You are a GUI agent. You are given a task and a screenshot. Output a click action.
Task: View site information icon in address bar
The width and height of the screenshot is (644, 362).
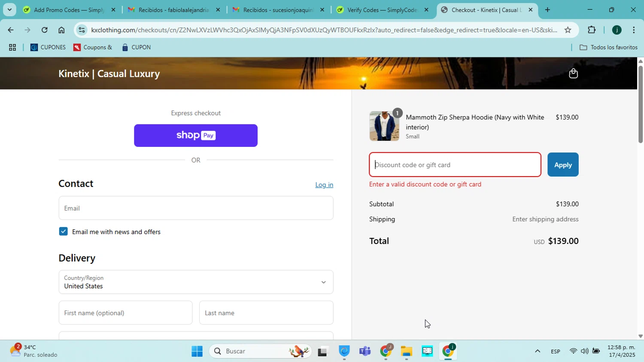[82, 30]
